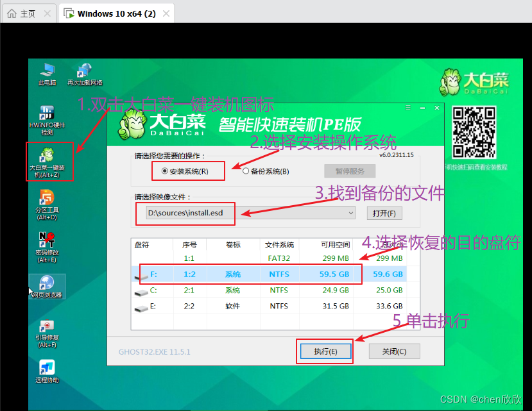Click the F: drive disk icon

(x=141, y=277)
